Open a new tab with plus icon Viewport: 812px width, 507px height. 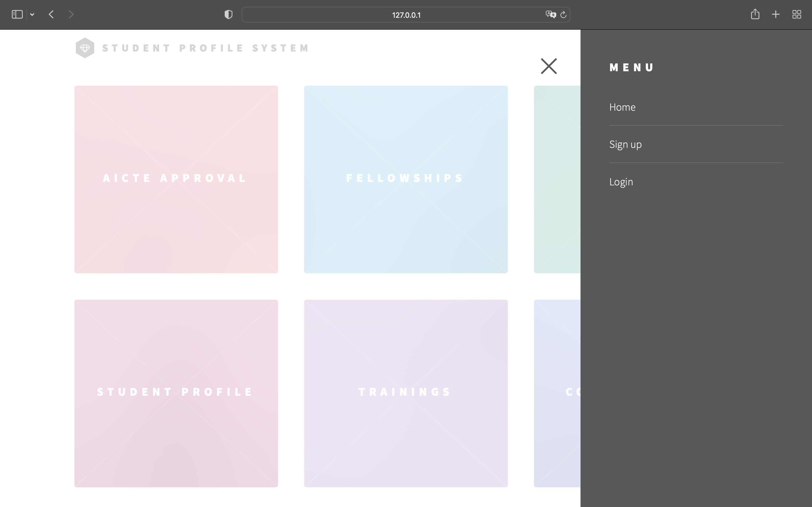[776, 14]
